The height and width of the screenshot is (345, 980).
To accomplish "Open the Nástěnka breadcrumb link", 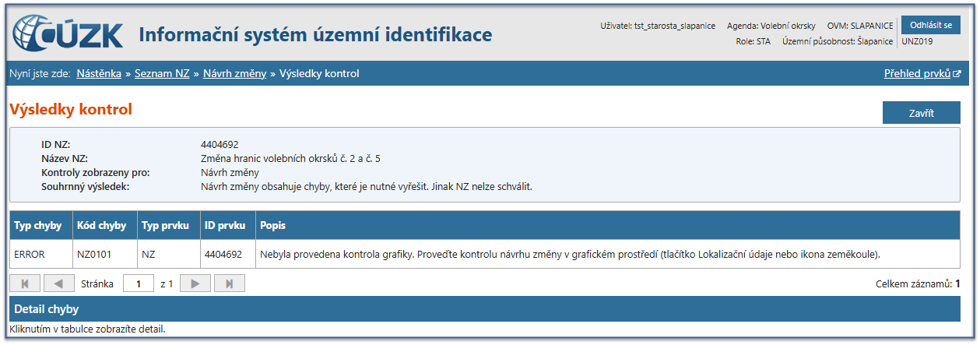I will click(x=99, y=74).
